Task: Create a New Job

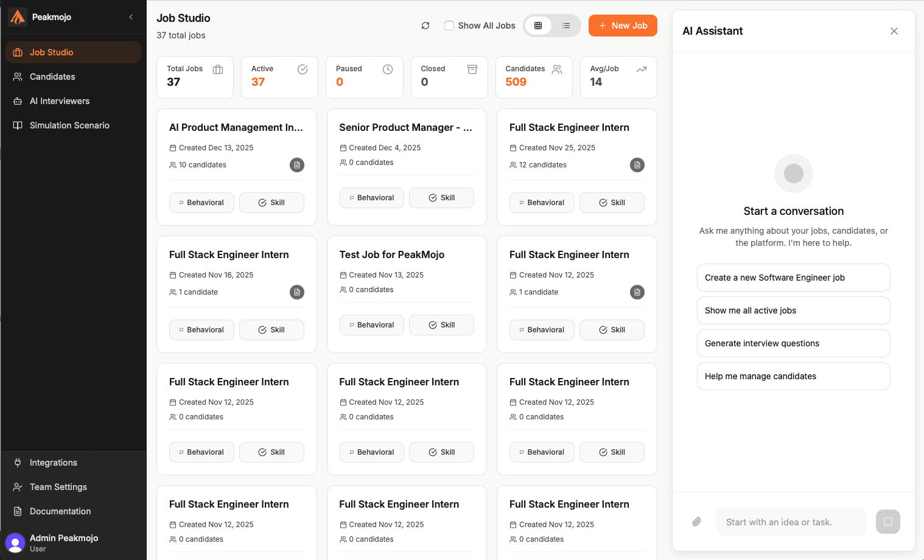Action: pos(623,26)
